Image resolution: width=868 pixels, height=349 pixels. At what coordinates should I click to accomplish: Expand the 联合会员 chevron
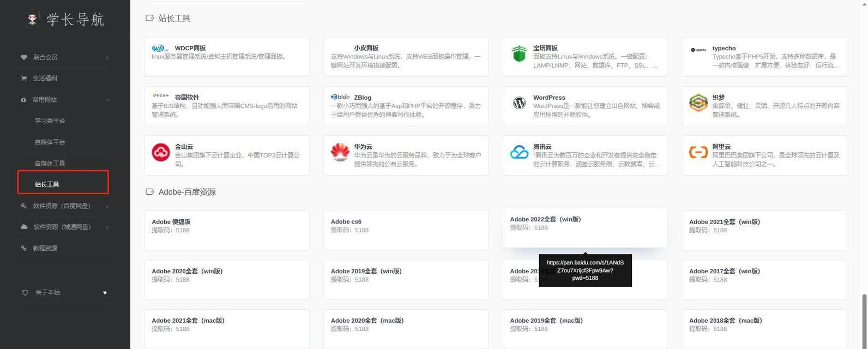[x=107, y=57]
